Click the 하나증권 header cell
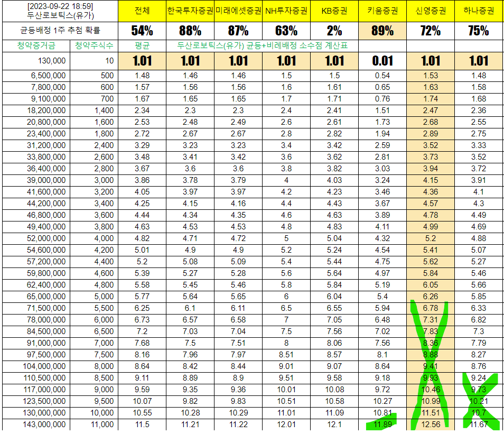This screenshot has width=504, height=434. point(479,11)
